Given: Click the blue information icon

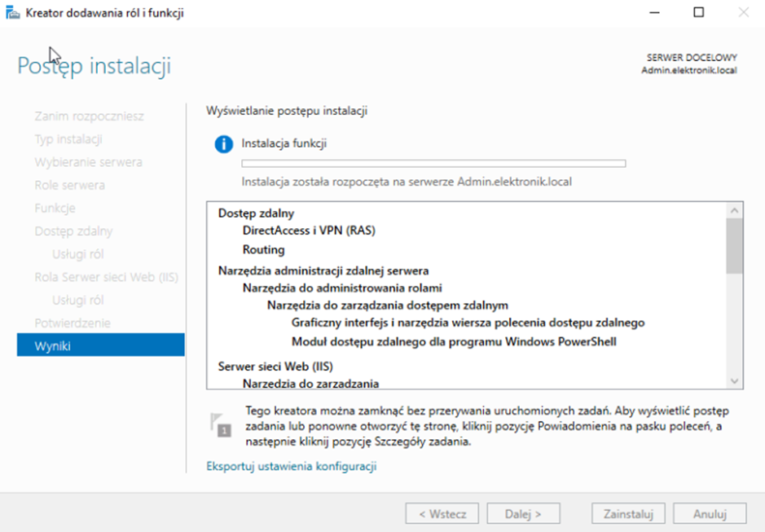Looking at the screenshot, I should [x=223, y=144].
